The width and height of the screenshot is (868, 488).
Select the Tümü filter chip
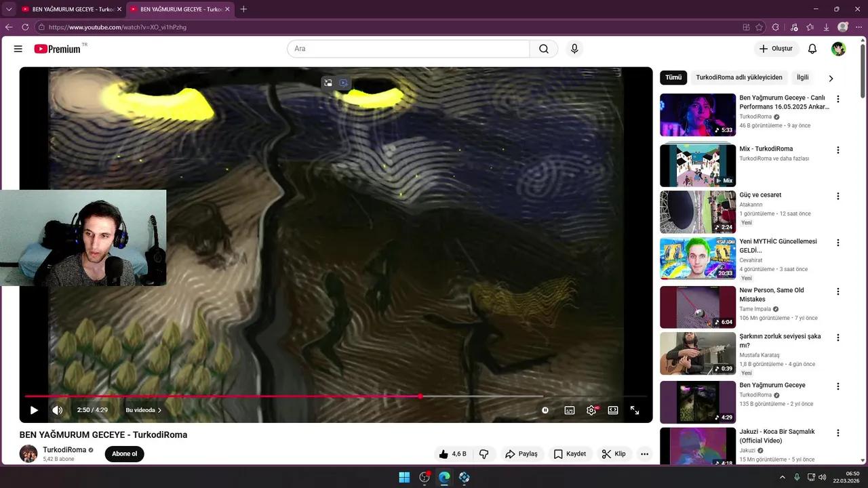pos(673,77)
